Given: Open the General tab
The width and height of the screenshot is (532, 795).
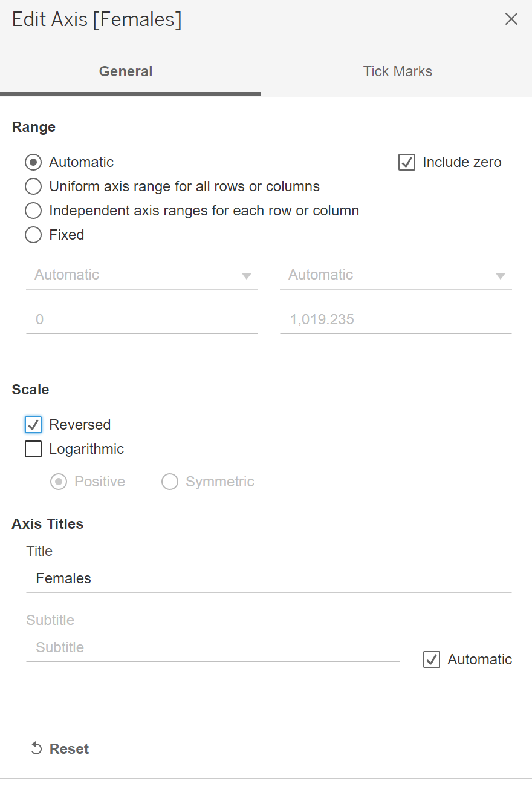Looking at the screenshot, I should point(126,71).
